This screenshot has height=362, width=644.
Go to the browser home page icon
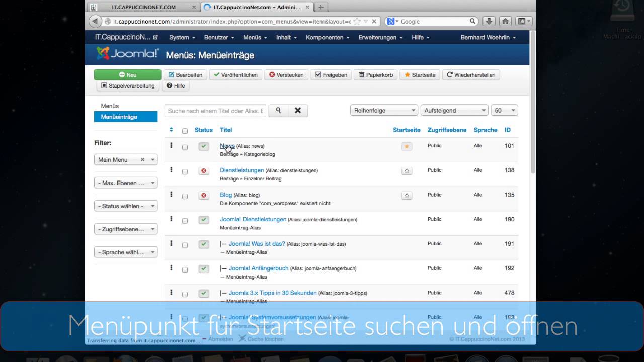coord(505,21)
